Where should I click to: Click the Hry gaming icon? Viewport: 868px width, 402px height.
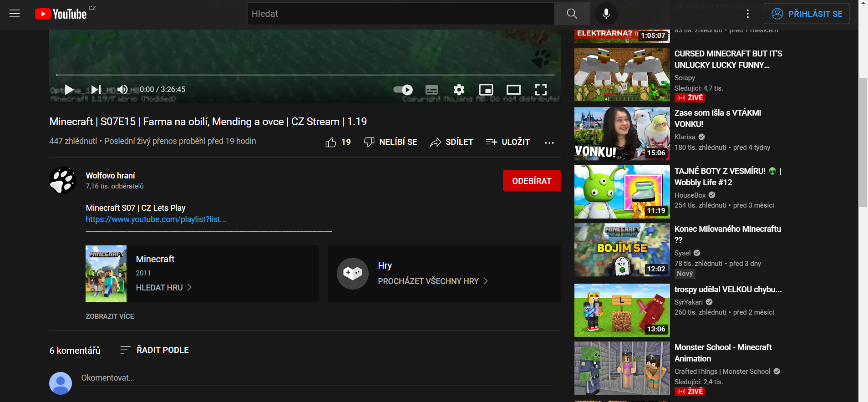[x=353, y=274]
